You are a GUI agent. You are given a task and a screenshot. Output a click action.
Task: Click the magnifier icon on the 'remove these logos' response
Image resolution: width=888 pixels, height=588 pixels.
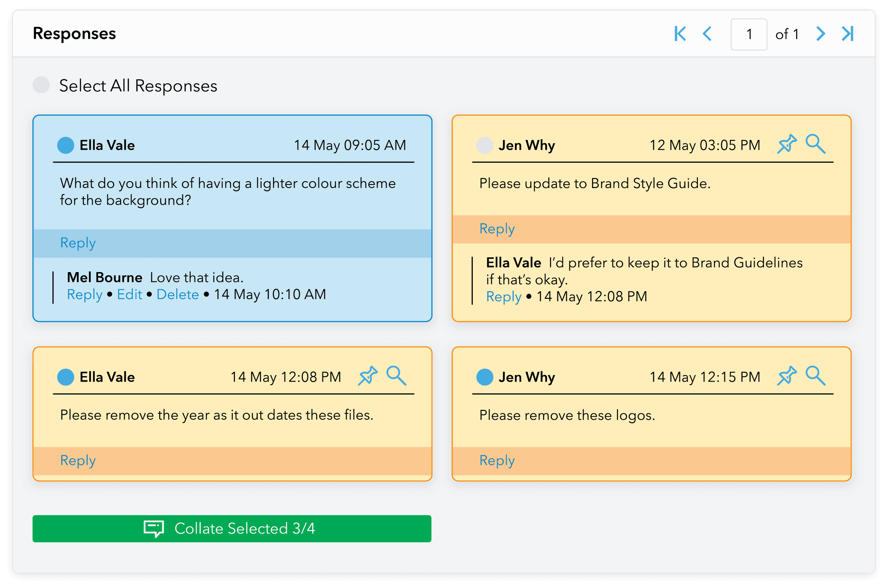click(x=815, y=376)
